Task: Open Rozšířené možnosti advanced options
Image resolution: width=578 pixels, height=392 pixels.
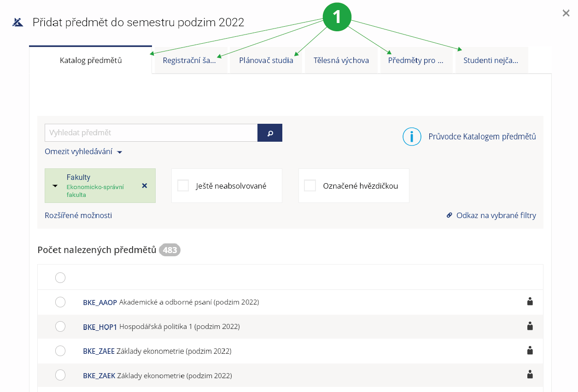Action: click(x=78, y=215)
